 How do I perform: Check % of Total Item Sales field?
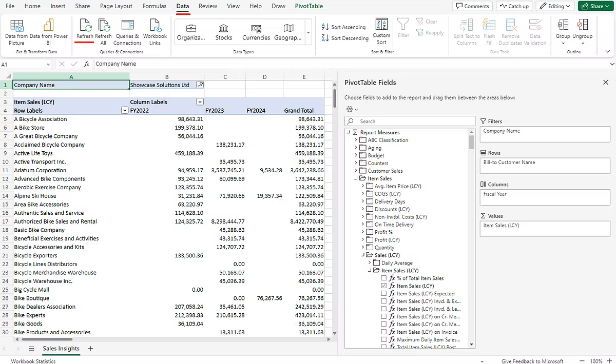click(x=384, y=278)
